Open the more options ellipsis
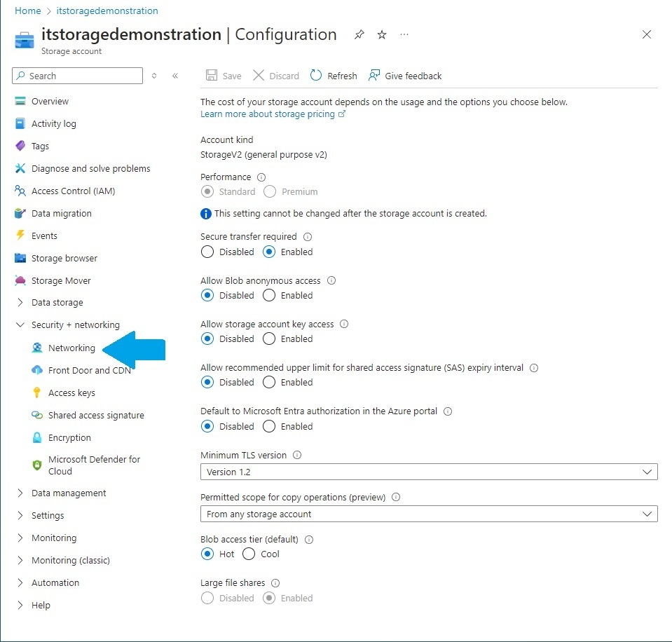The image size is (672, 642). click(404, 34)
